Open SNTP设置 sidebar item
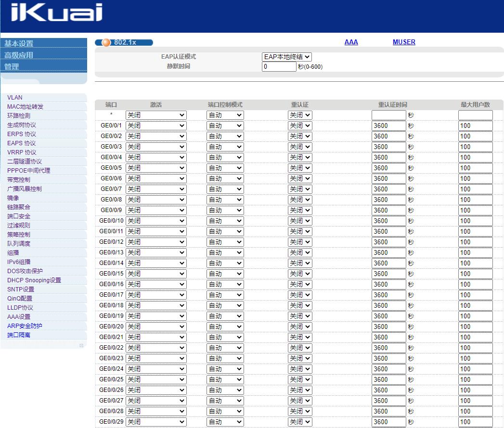The image size is (504, 428). tap(21, 290)
